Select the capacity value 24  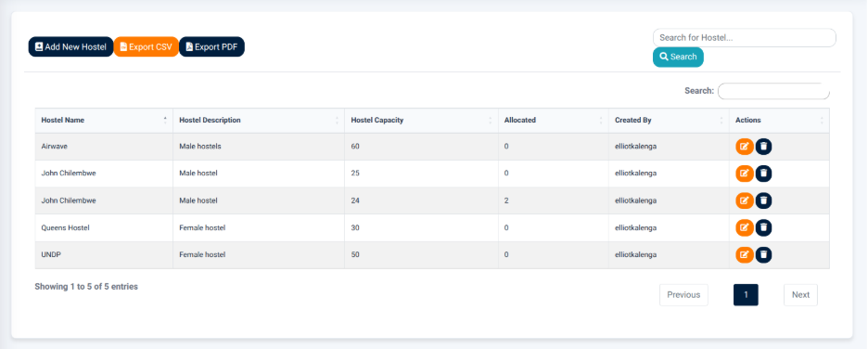pyautogui.click(x=355, y=200)
